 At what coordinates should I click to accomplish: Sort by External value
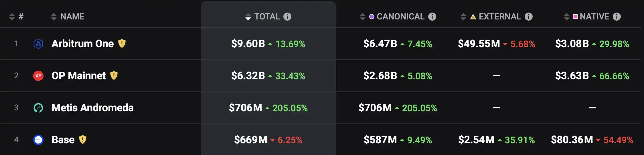pyautogui.click(x=463, y=17)
